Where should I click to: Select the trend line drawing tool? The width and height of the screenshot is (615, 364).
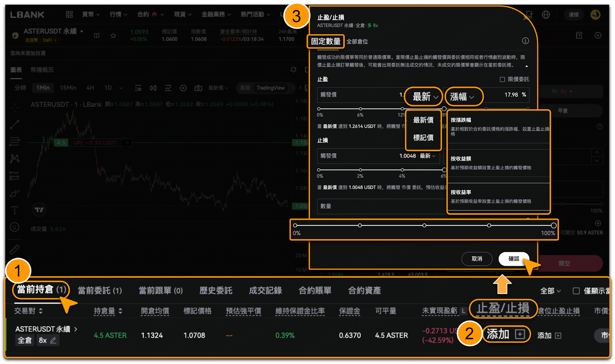(x=15, y=125)
